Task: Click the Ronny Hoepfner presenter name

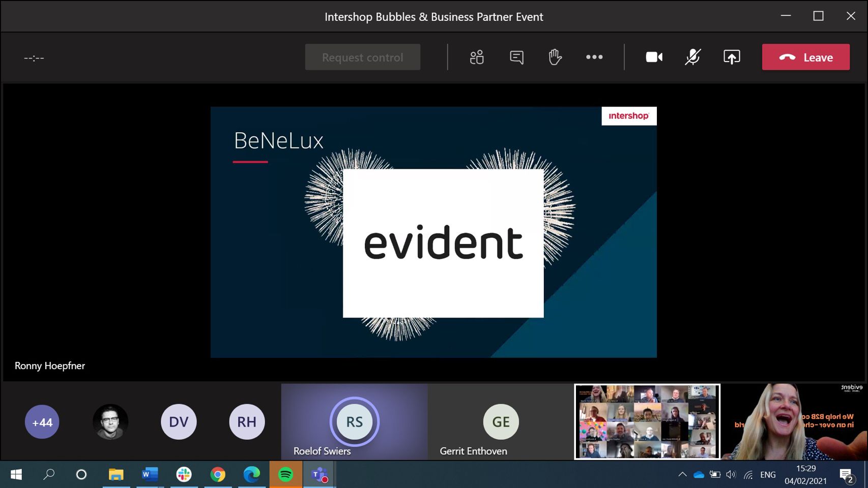Action: click(x=50, y=366)
